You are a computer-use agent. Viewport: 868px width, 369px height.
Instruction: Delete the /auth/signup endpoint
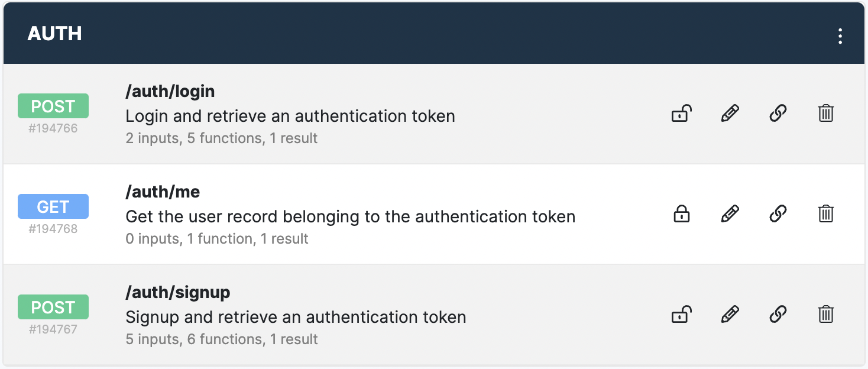826,314
